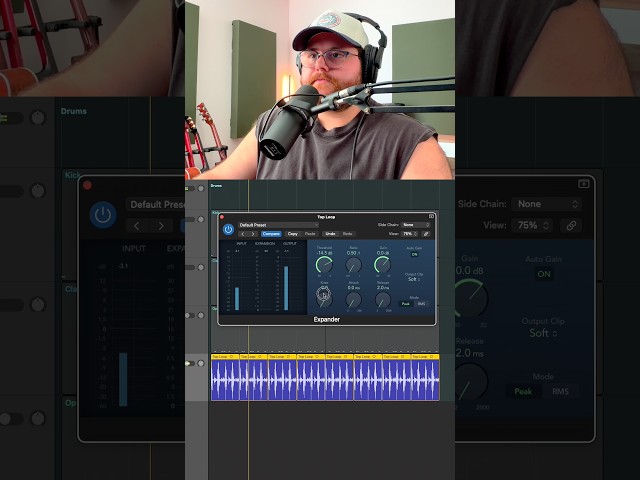This screenshot has width=640, height=480.
Task: Click the expand window icon of Top Loop plugin
Action: point(431,216)
